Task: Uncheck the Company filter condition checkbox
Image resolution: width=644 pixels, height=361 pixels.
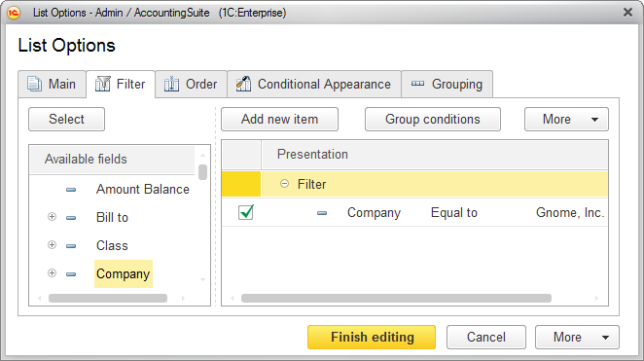Action: click(x=246, y=212)
